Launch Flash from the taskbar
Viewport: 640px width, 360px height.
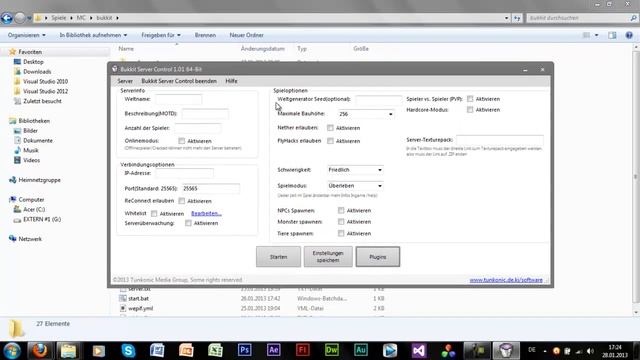pyautogui.click(x=302, y=350)
